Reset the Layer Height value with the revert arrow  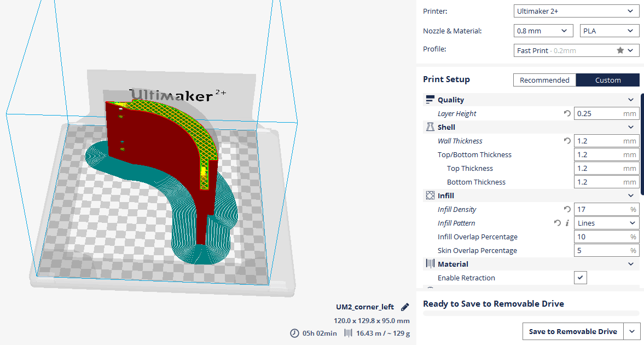pos(567,113)
